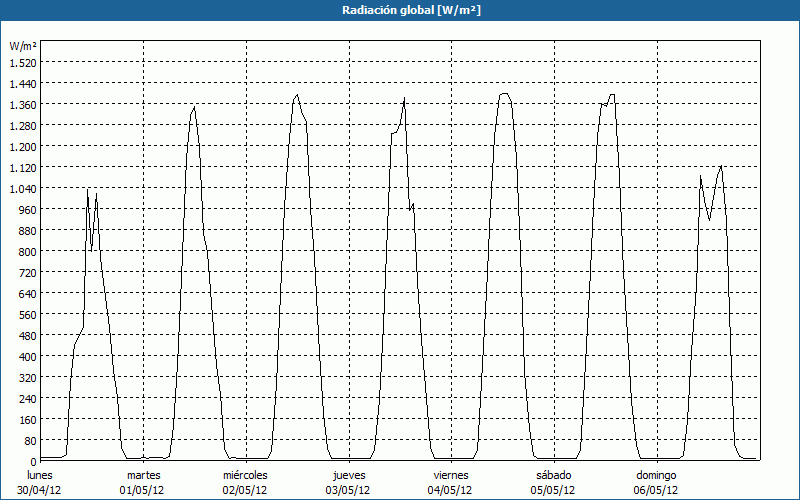Click the 'Radiación global [W/m²]' chart title
This screenshot has width=800, height=500.
[x=399, y=10]
